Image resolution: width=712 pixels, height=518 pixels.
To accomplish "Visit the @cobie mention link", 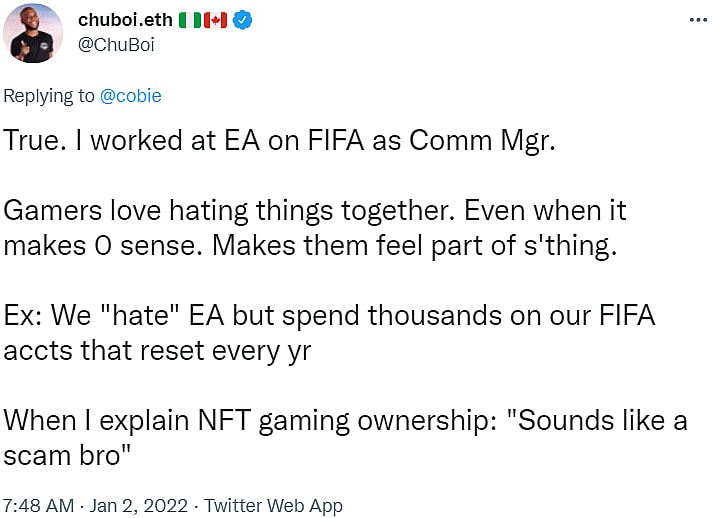I will click(131, 96).
